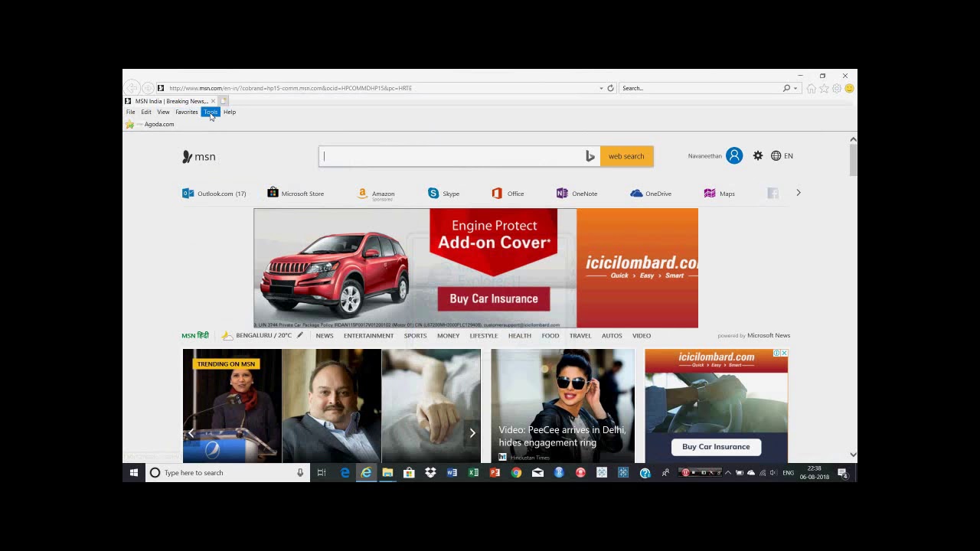Focus the MSN web search field
The image size is (980, 551).
click(x=452, y=156)
